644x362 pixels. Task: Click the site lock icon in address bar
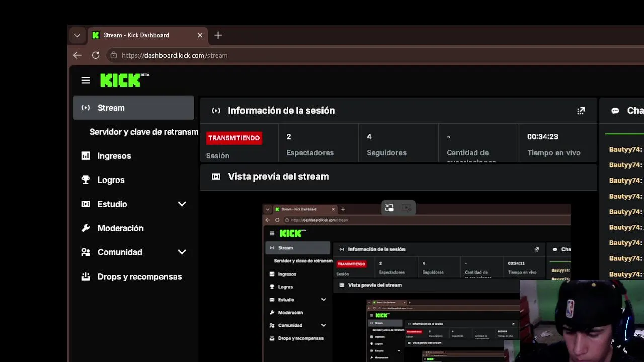(113, 55)
